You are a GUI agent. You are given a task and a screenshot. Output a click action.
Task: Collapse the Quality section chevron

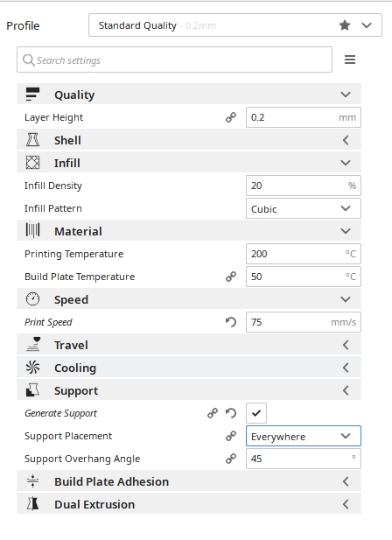tap(346, 95)
